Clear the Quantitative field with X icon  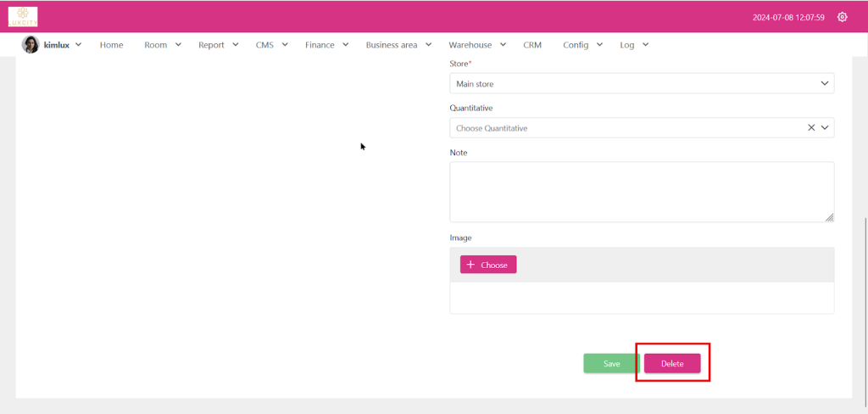pyautogui.click(x=811, y=128)
